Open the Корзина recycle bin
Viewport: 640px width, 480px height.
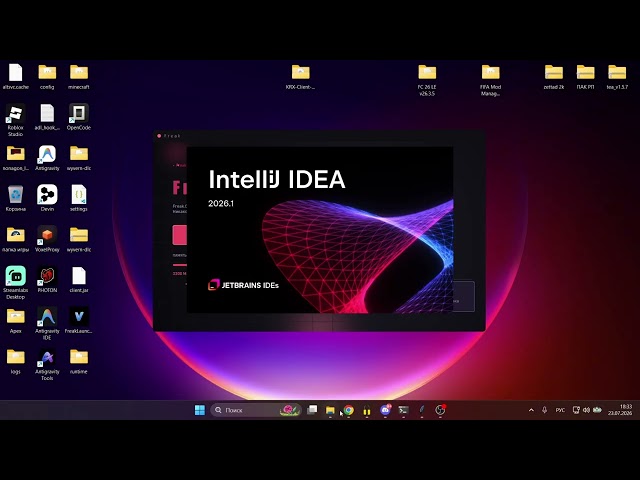[x=16, y=198]
